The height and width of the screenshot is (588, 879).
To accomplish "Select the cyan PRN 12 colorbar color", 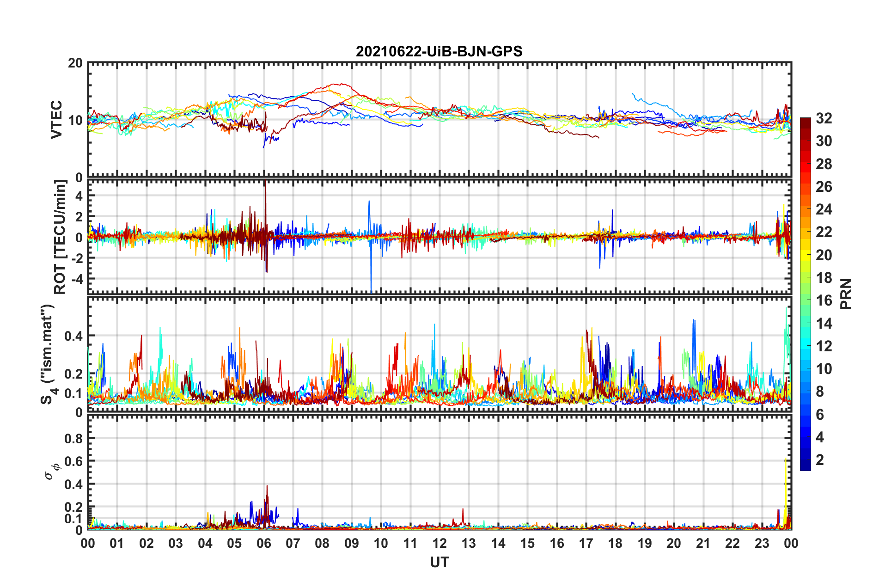I will click(806, 346).
